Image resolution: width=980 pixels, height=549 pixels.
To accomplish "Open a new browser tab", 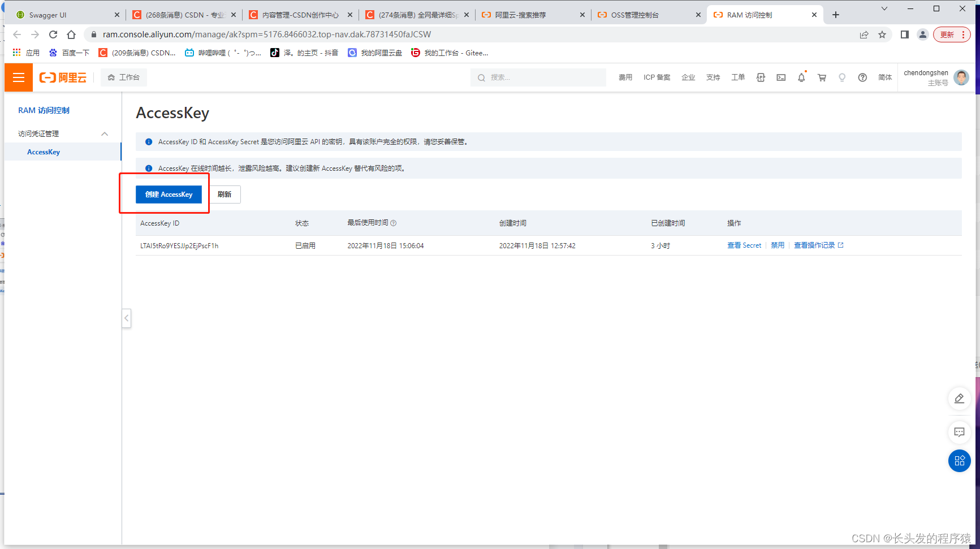I will pyautogui.click(x=836, y=15).
